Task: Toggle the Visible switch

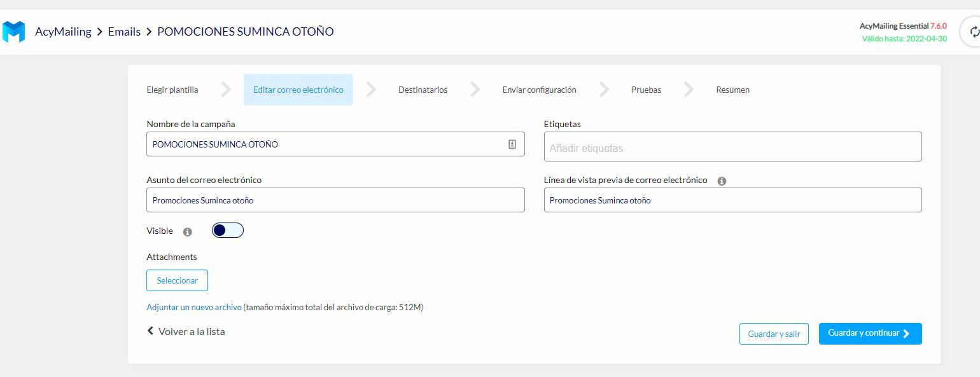Action: point(228,230)
